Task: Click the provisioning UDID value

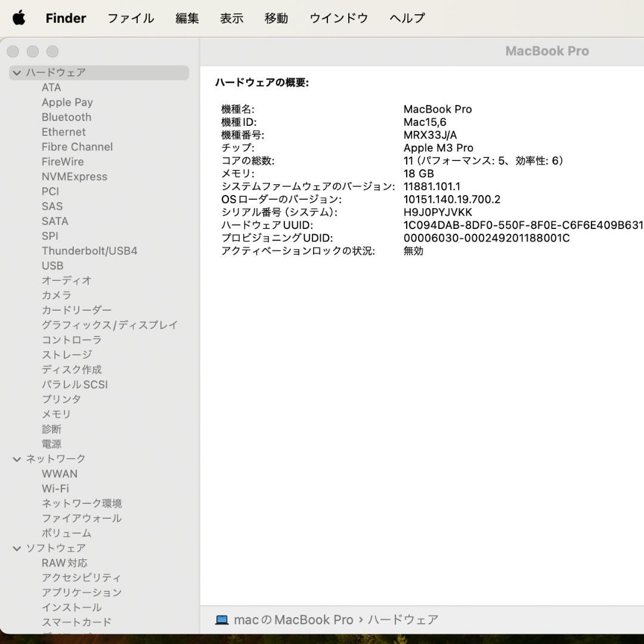Action: click(487, 238)
